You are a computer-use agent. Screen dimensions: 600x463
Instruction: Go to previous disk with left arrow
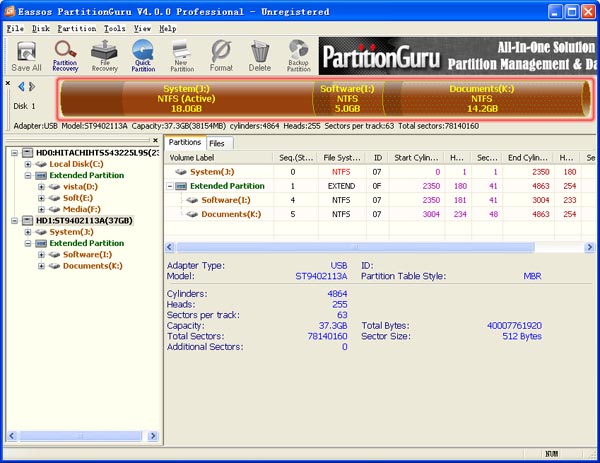(x=21, y=87)
